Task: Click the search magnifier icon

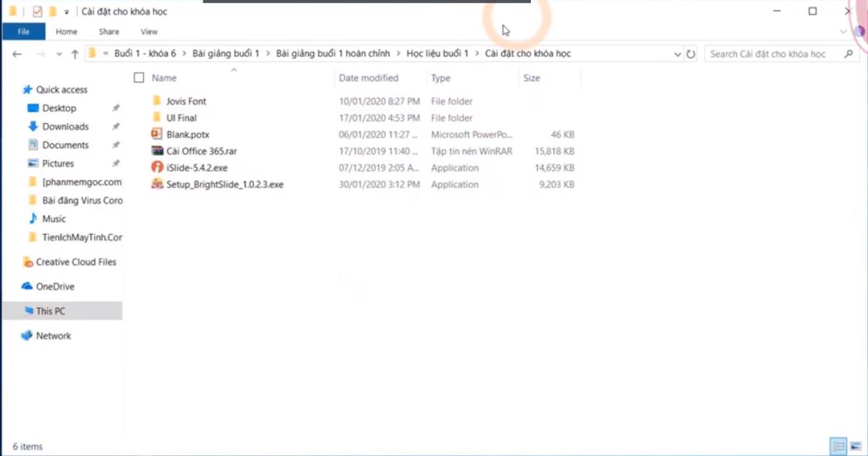Action: coord(849,54)
